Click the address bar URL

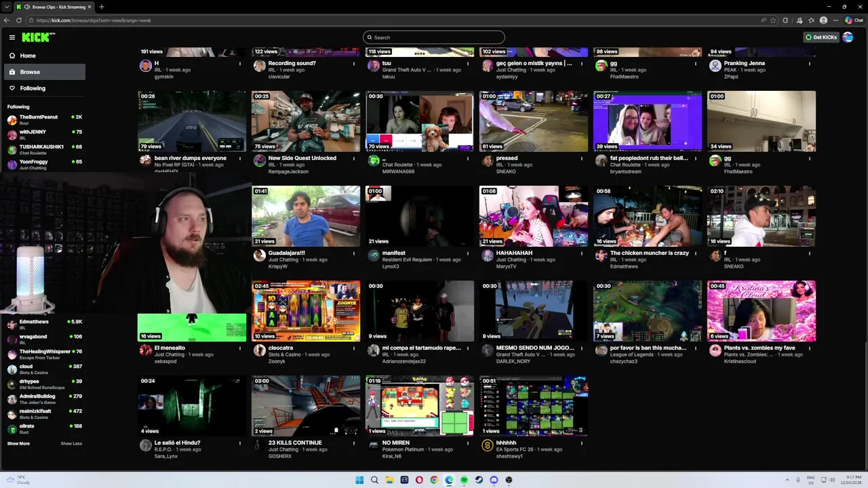(94, 20)
